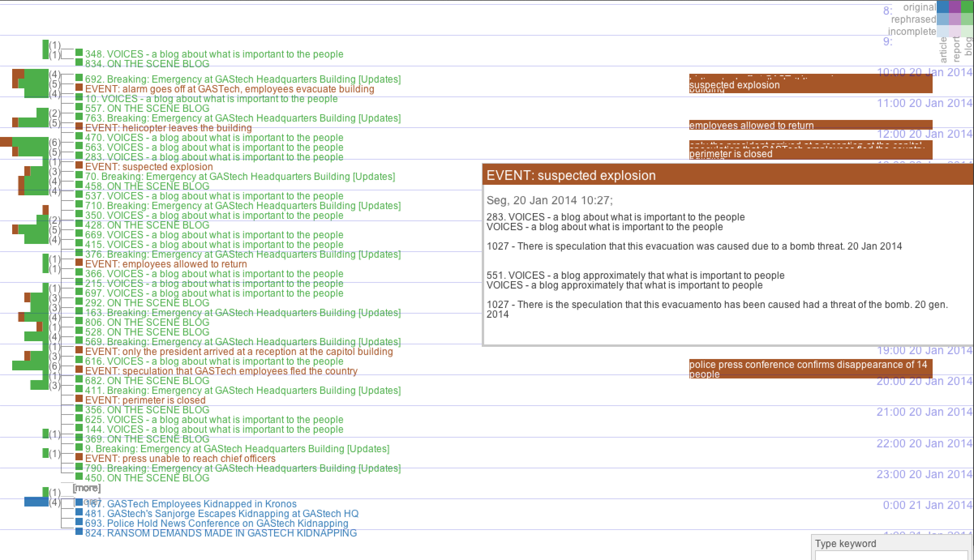974x560 pixels.
Task: Open entry 697. VOICES blog
Action: [x=214, y=293]
